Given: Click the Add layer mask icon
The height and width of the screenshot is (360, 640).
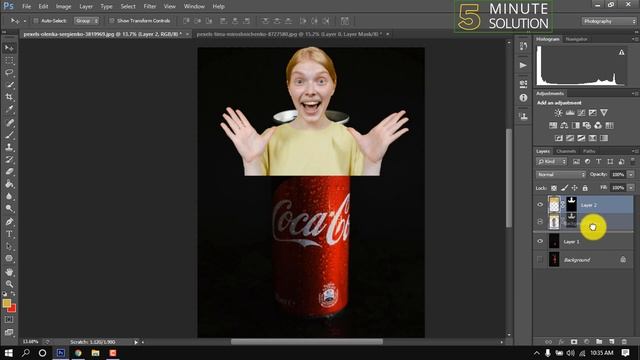Looking at the screenshot, I should pyautogui.click(x=574, y=342).
